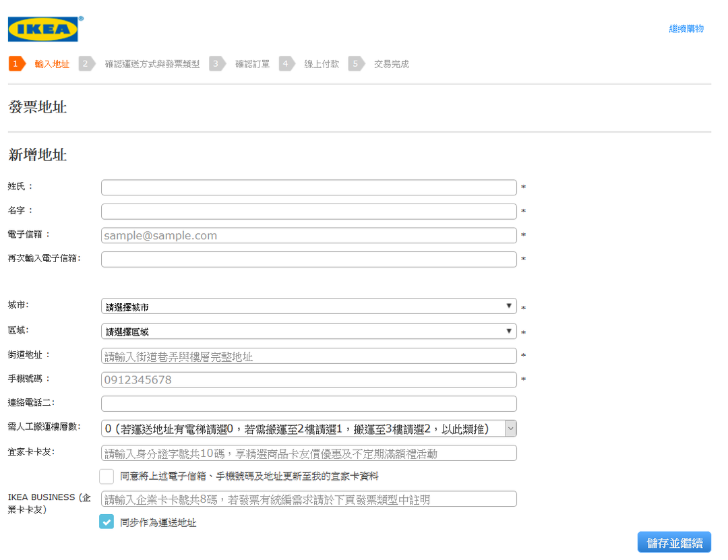Click the IKEA BUSINESS card number field
This screenshot has height=560, width=728.
click(x=309, y=499)
